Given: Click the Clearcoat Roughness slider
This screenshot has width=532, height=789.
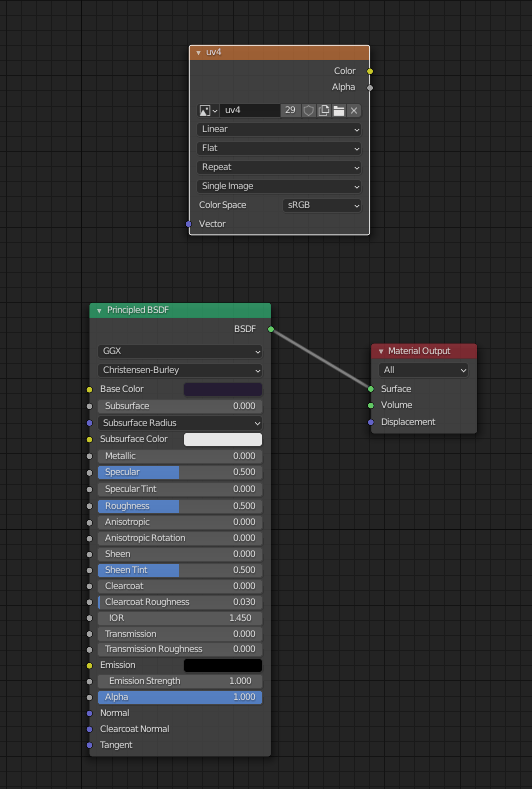Looking at the screenshot, I should (180, 602).
